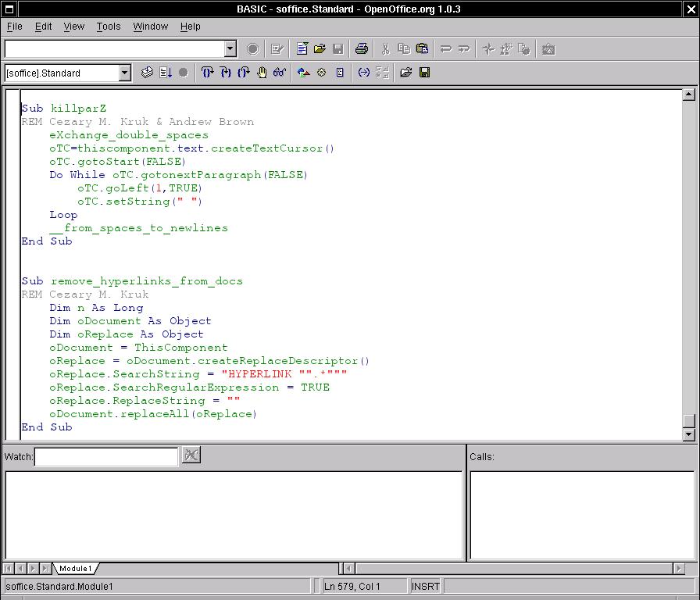
Task: Toggle INSRT mode in the status bar
Action: pos(425,586)
